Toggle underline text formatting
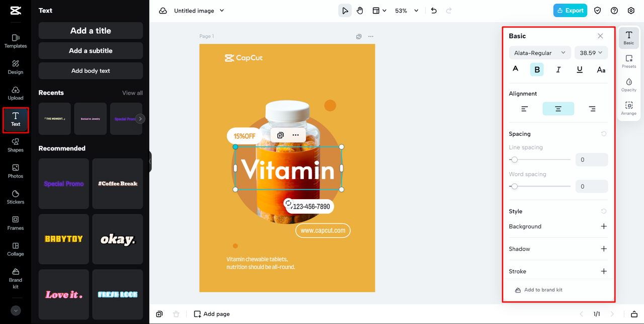 click(580, 69)
